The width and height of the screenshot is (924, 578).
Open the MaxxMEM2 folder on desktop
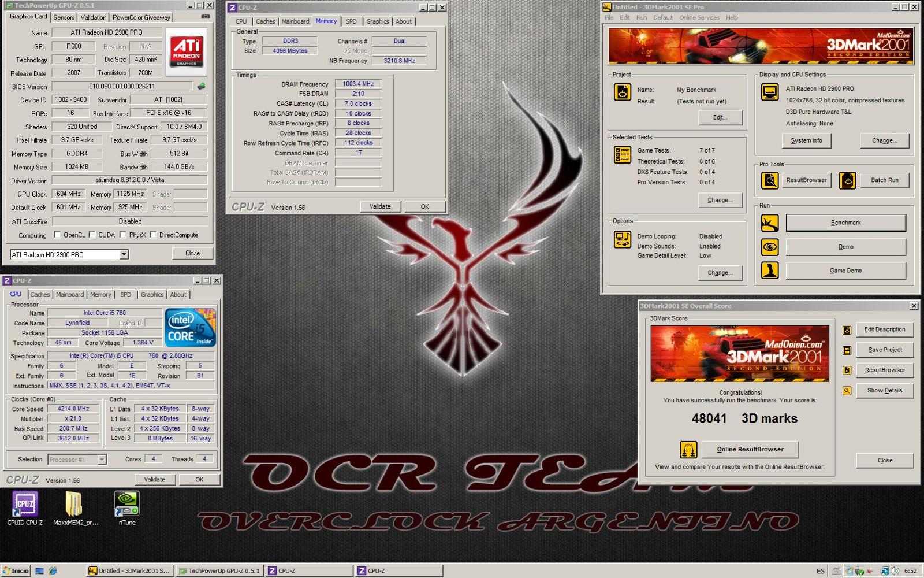(76, 509)
